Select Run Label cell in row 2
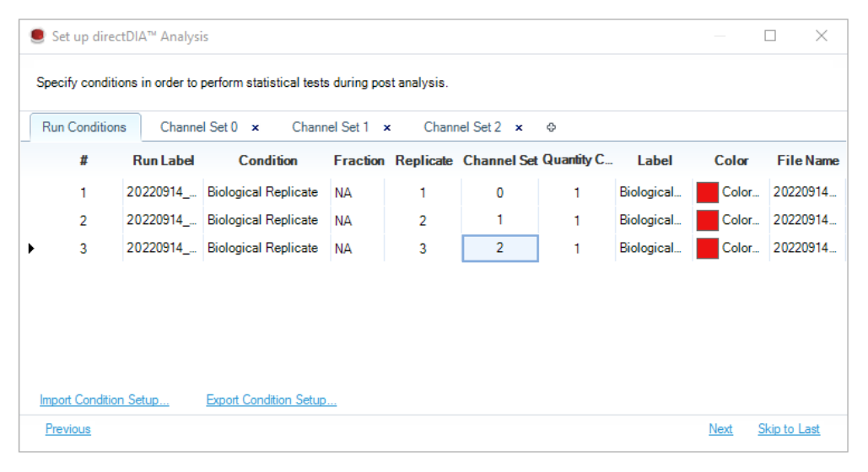Image resolution: width=868 pixels, height=472 pixels. [163, 220]
